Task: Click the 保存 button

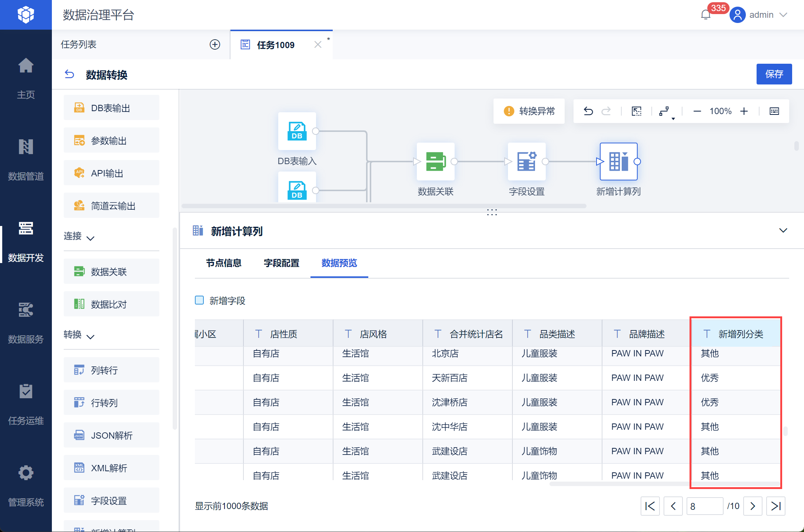Action: pos(774,74)
